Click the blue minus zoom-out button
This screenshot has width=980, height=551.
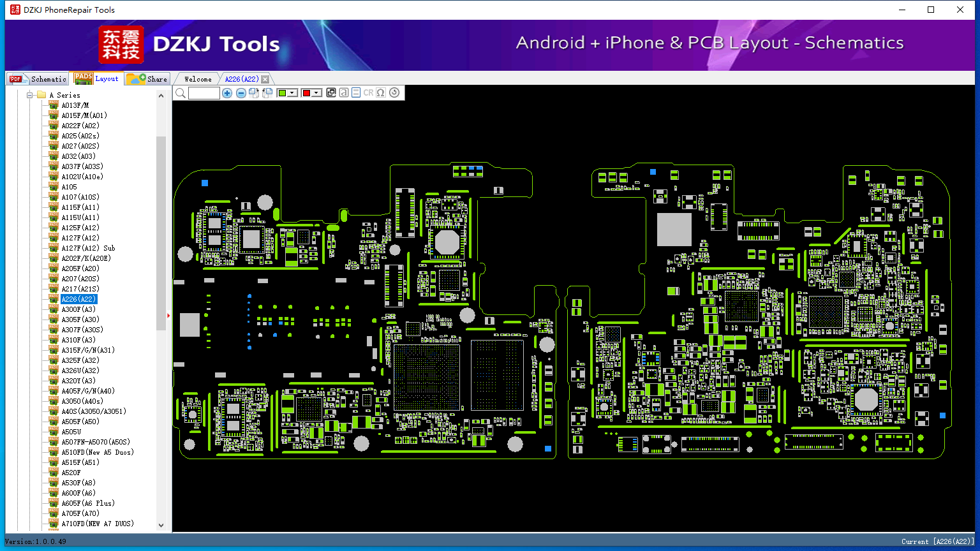point(241,93)
